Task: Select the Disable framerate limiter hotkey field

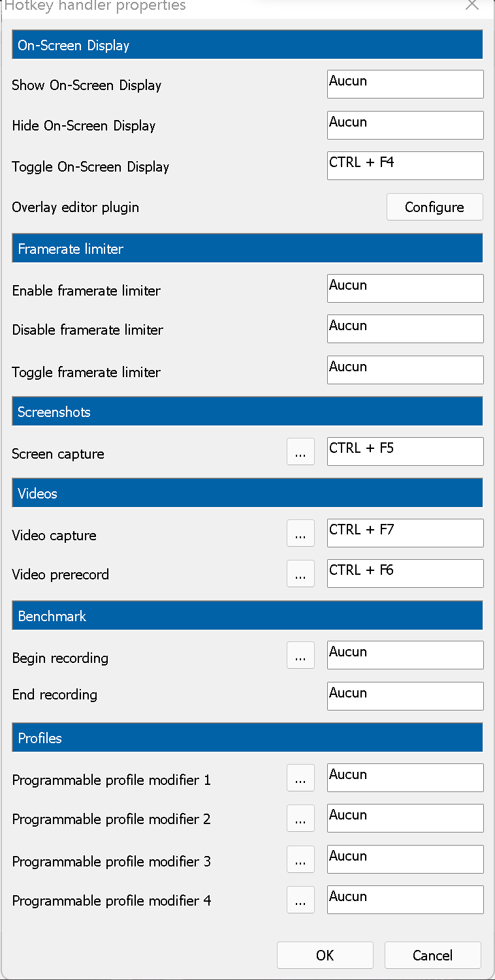Action: click(x=405, y=329)
